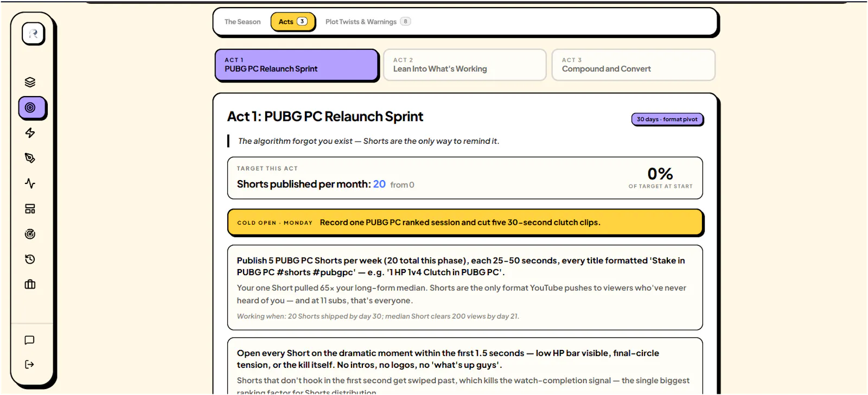This screenshot has width=868, height=395.
Task: Open the activity pulse sidebar icon
Action: tap(30, 183)
